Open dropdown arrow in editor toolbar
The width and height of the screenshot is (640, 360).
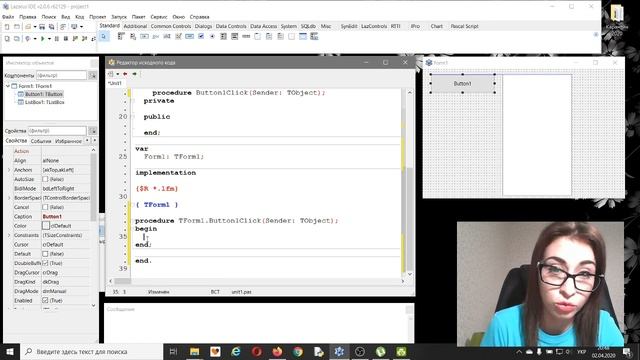118,74
